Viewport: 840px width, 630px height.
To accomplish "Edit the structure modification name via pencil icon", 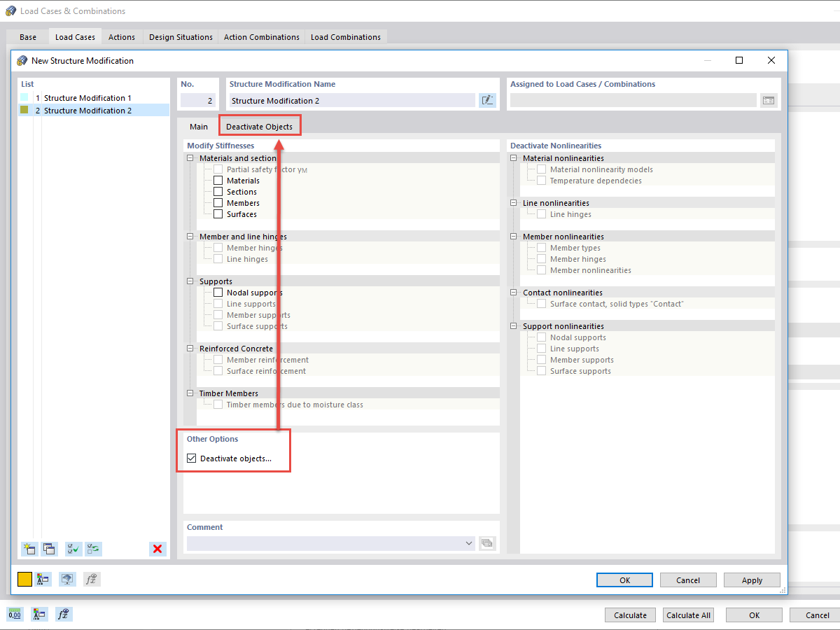I will point(487,100).
